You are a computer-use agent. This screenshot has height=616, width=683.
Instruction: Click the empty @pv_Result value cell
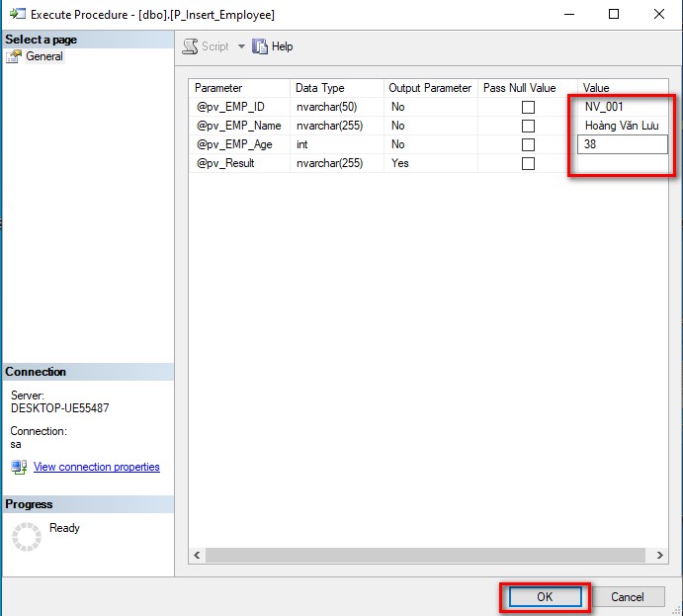(x=623, y=163)
